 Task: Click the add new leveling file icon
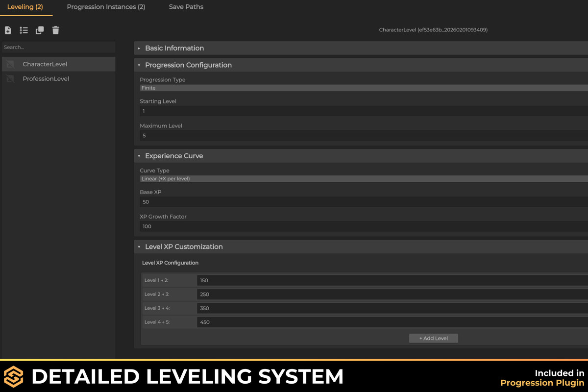click(8, 30)
